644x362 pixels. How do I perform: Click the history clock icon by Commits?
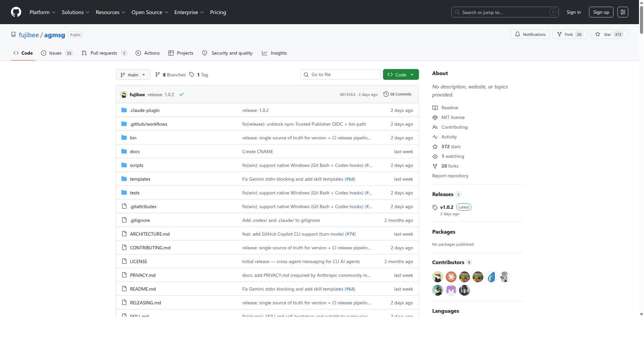[386, 95]
